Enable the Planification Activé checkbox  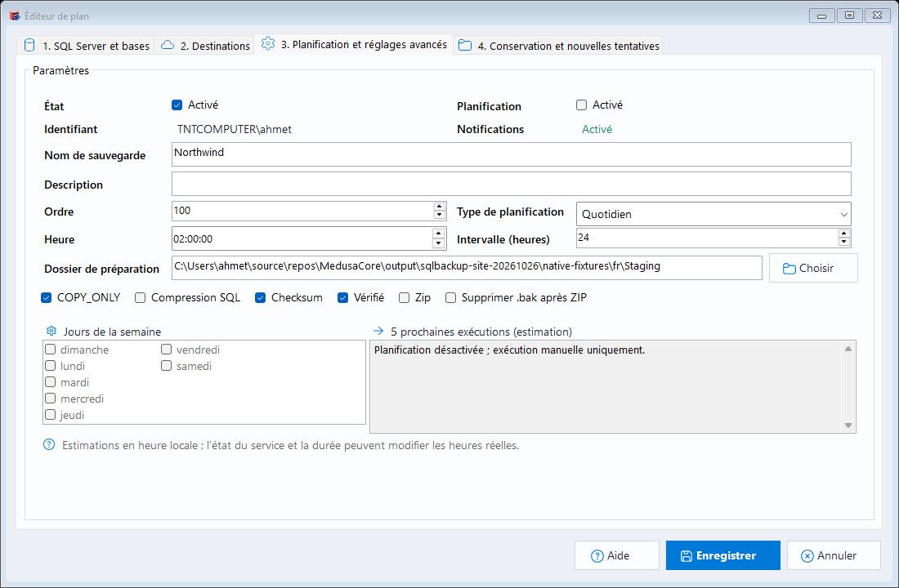click(581, 105)
